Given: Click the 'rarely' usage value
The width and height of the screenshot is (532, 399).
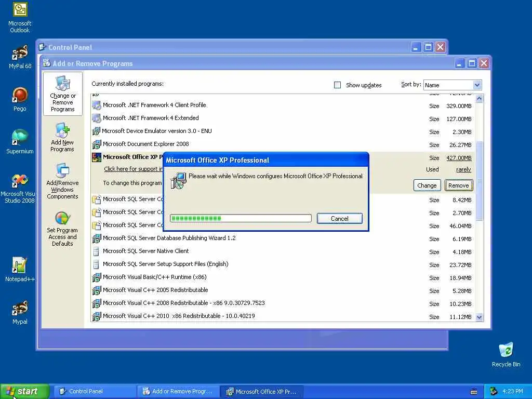Looking at the screenshot, I should (463, 169).
